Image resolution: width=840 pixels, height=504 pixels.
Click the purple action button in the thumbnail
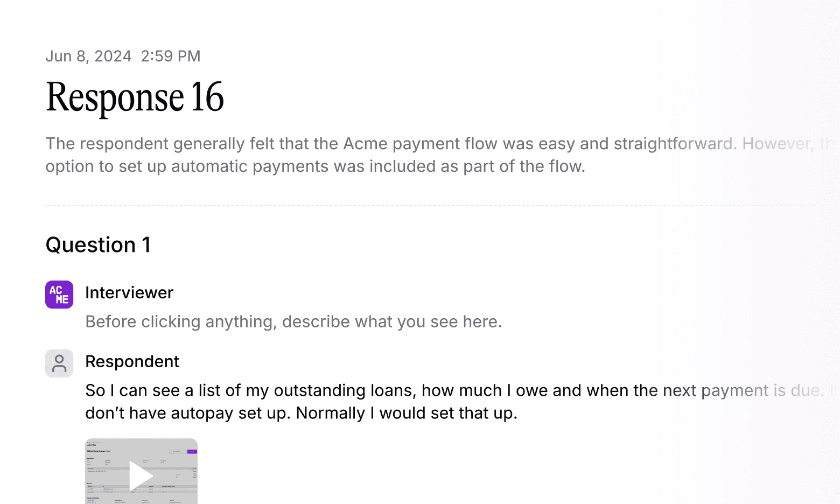[192, 452]
